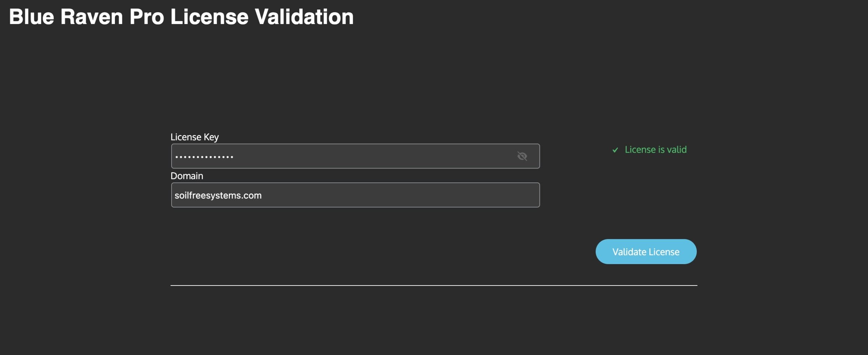Screen dimensions: 868x355
Task: Select the Domain field containing soilfreesystems.com
Action: click(x=355, y=195)
